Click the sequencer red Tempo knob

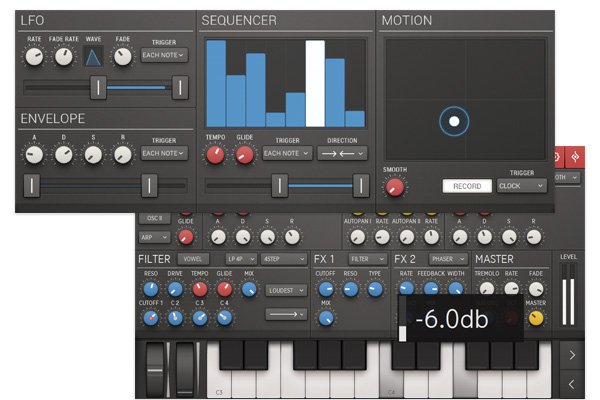(215, 155)
